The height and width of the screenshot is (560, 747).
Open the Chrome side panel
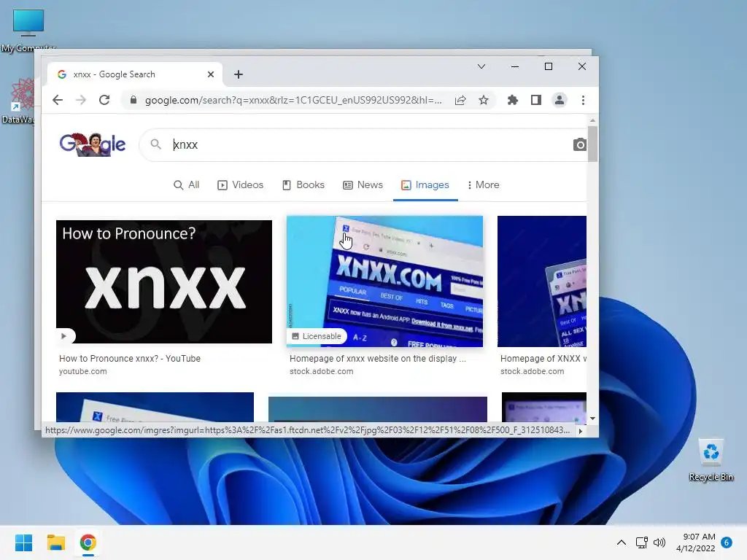point(536,100)
